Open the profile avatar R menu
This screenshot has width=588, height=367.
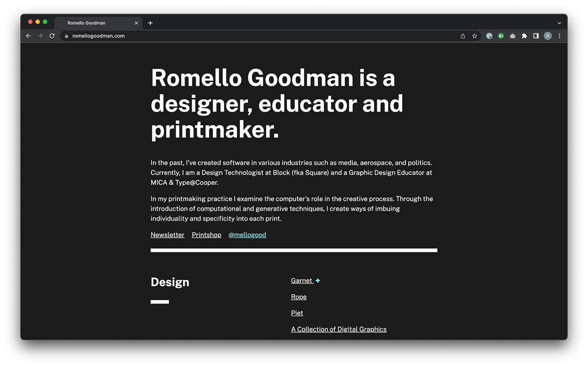[548, 36]
